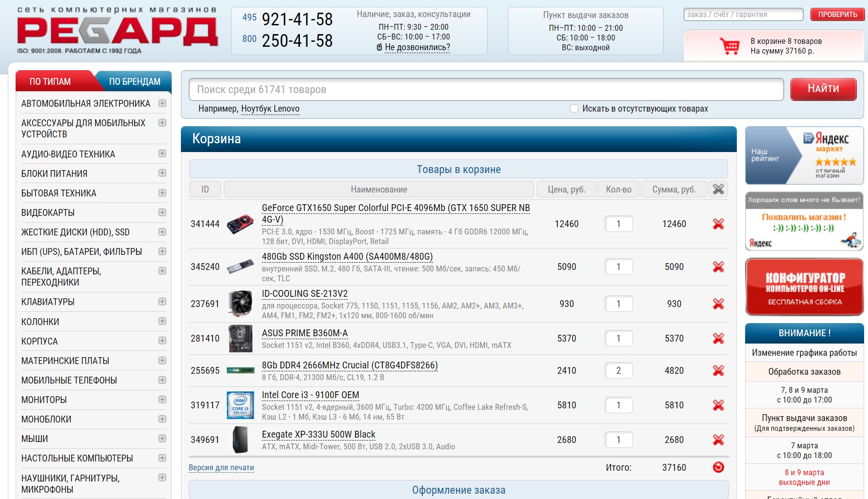Click the Regard store logo

click(x=117, y=30)
